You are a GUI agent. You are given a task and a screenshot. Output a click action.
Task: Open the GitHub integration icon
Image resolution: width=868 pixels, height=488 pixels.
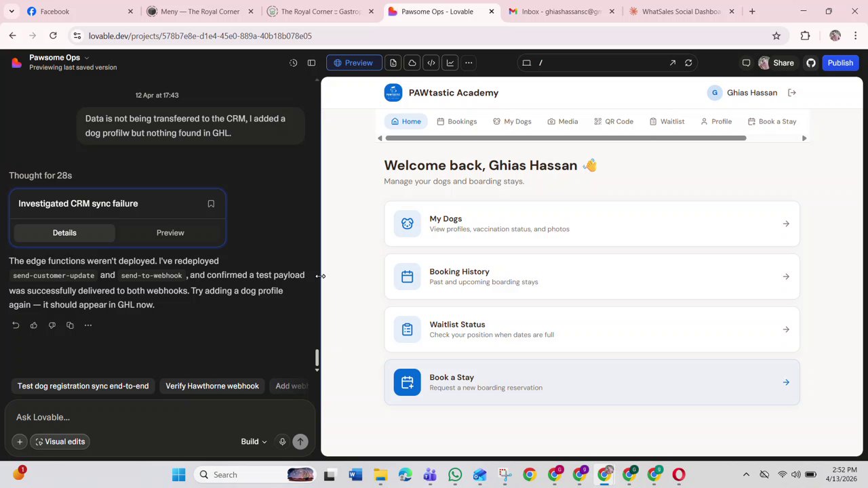tap(811, 63)
